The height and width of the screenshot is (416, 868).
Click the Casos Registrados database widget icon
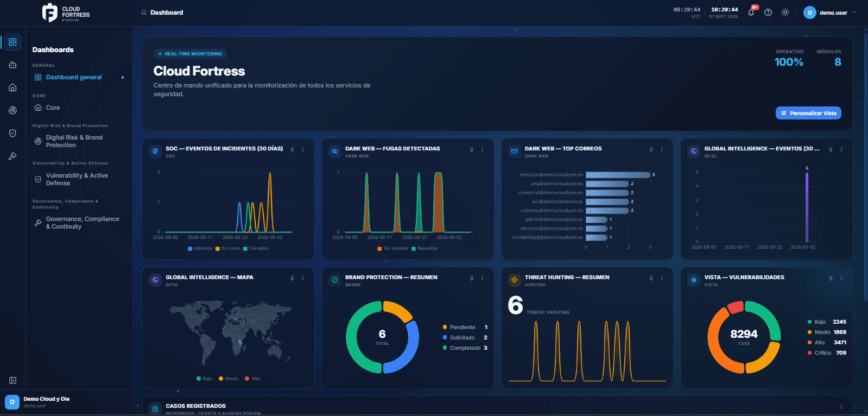click(155, 409)
